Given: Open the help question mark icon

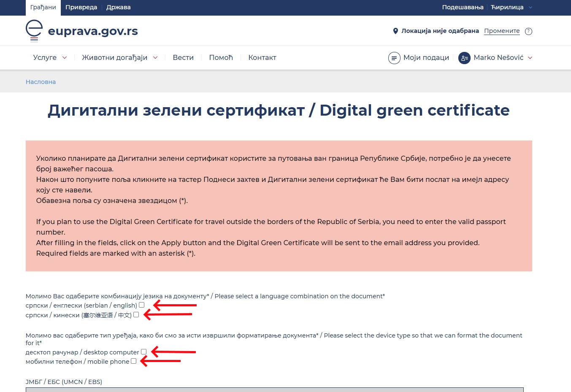Looking at the screenshot, I should tap(528, 31).
